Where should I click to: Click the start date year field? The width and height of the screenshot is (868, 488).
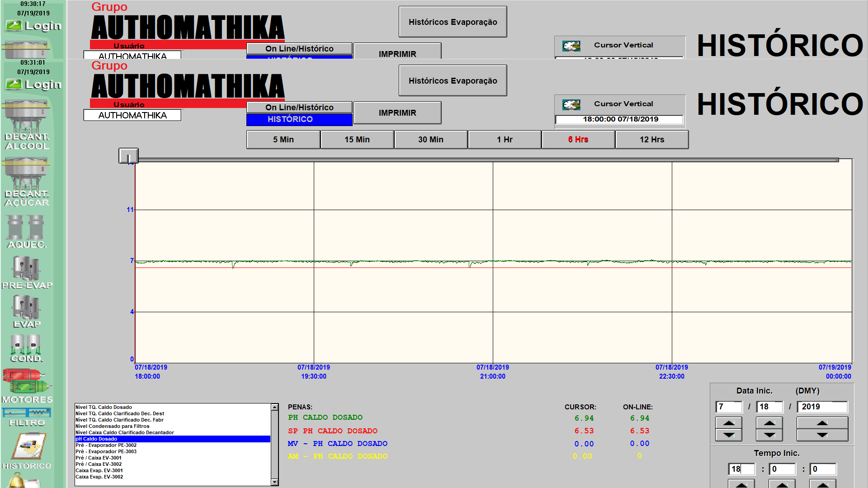822,407
